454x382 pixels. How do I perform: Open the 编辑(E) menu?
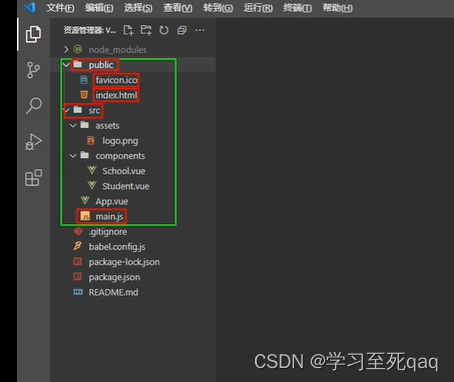coord(99,8)
